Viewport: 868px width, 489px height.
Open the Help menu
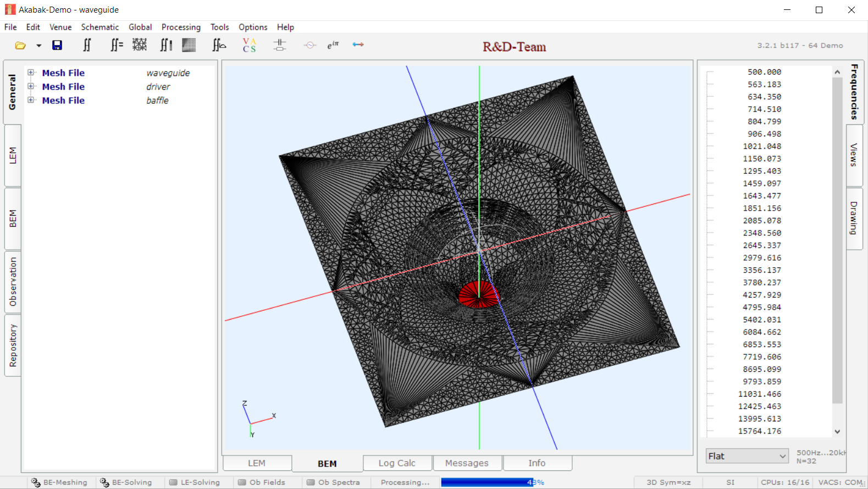pyautogui.click(x=285, y=27)
